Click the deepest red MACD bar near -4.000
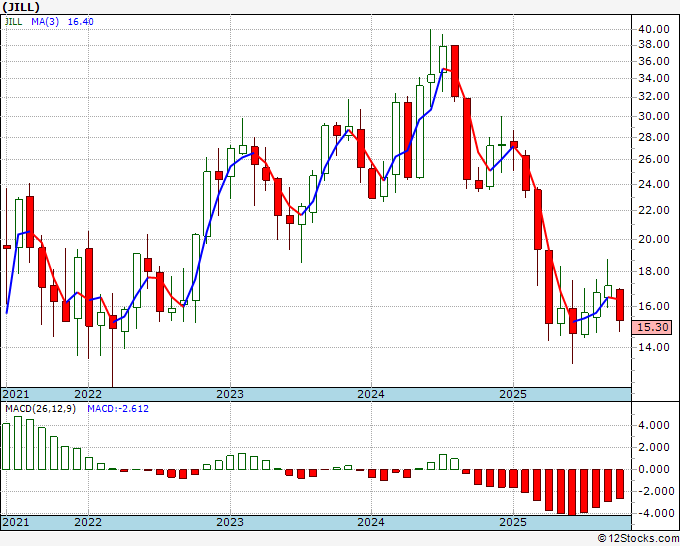 pos(572,492)
